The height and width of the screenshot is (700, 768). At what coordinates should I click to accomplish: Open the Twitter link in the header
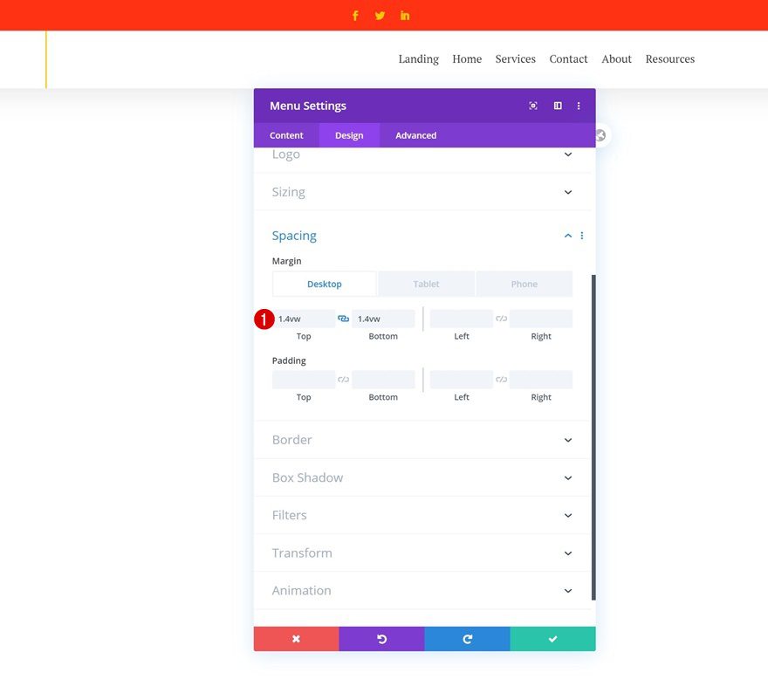380,15
